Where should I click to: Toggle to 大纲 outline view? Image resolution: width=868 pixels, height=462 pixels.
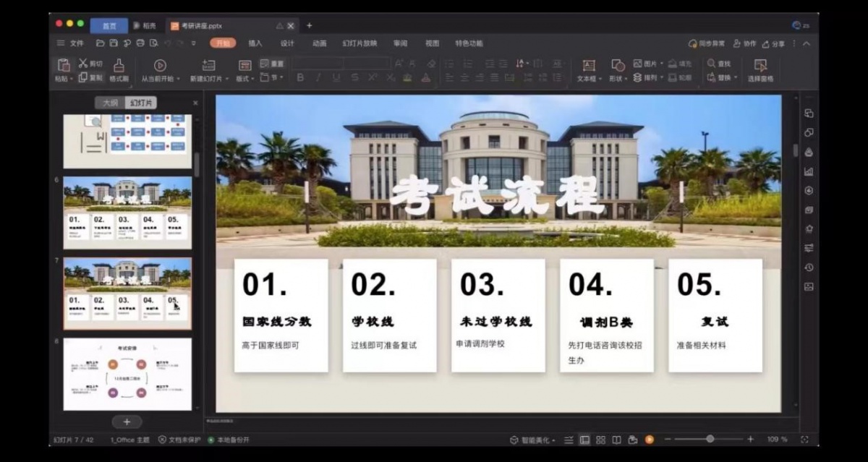pos(110,103)
